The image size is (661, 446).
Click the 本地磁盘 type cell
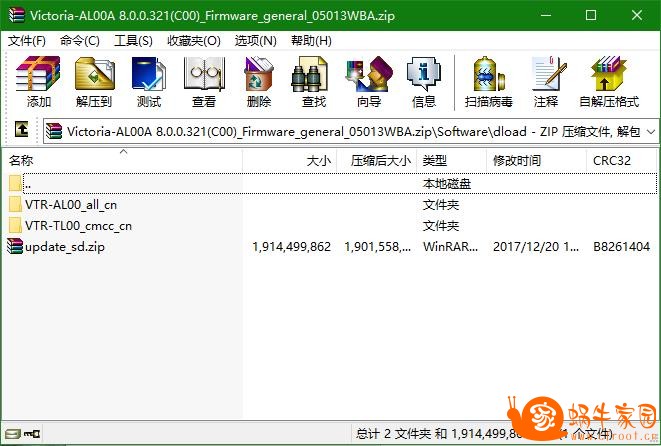pyautogui.click(x=446, y=183)
